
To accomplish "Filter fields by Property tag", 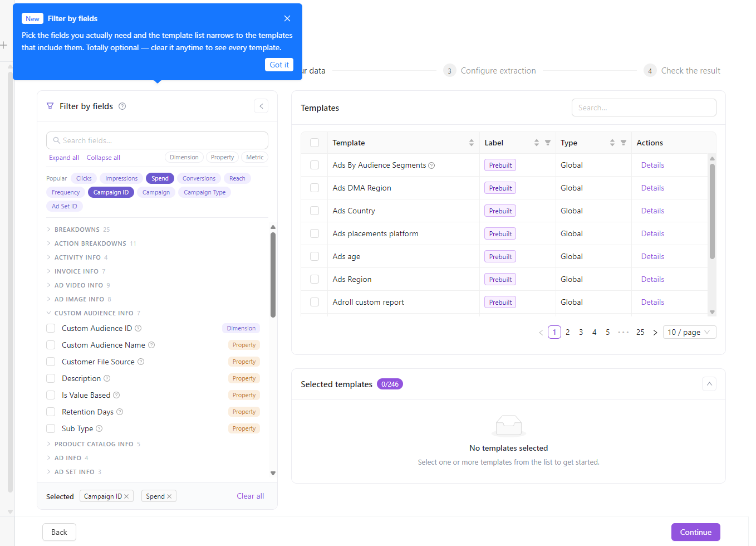I will coord(223,157).
